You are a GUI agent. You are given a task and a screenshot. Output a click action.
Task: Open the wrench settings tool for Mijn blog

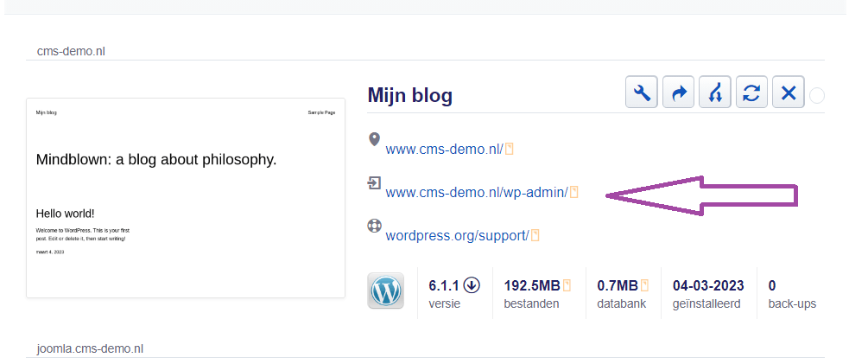pos(642,93)
